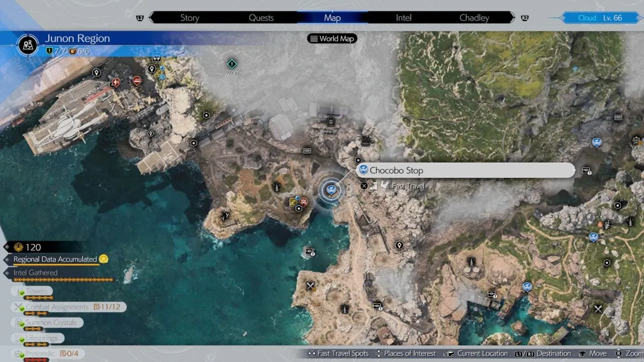
Task: Select the teal diamond objective marker above ??? m
Action: coord(232,63)
